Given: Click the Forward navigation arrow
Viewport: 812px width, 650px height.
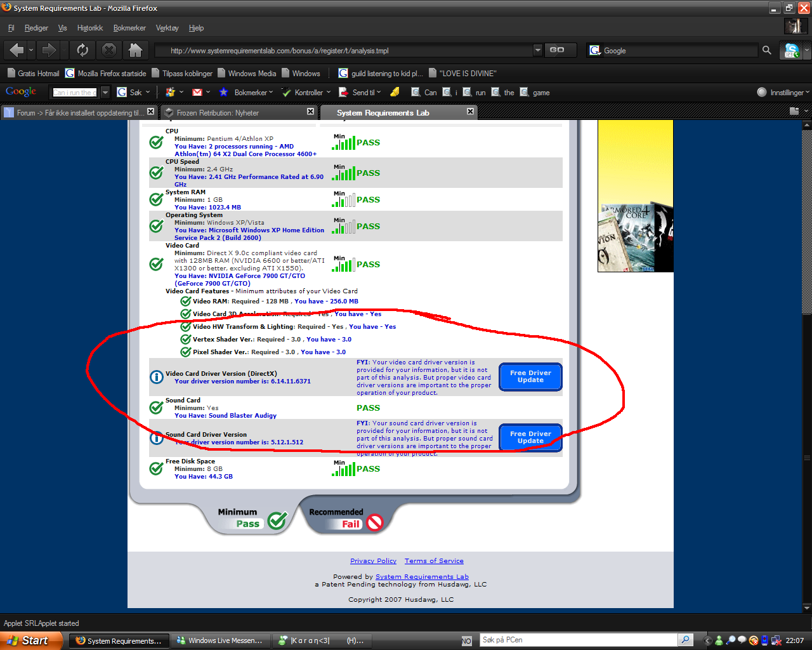Looking at the screenshot, I should [x=49, y=50].
